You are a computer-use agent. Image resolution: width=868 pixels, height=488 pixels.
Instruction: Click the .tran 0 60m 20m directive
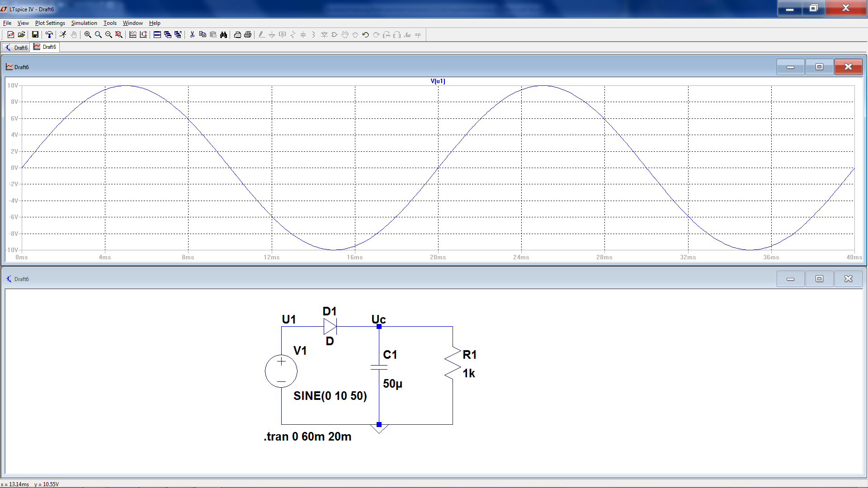point(307,436)
